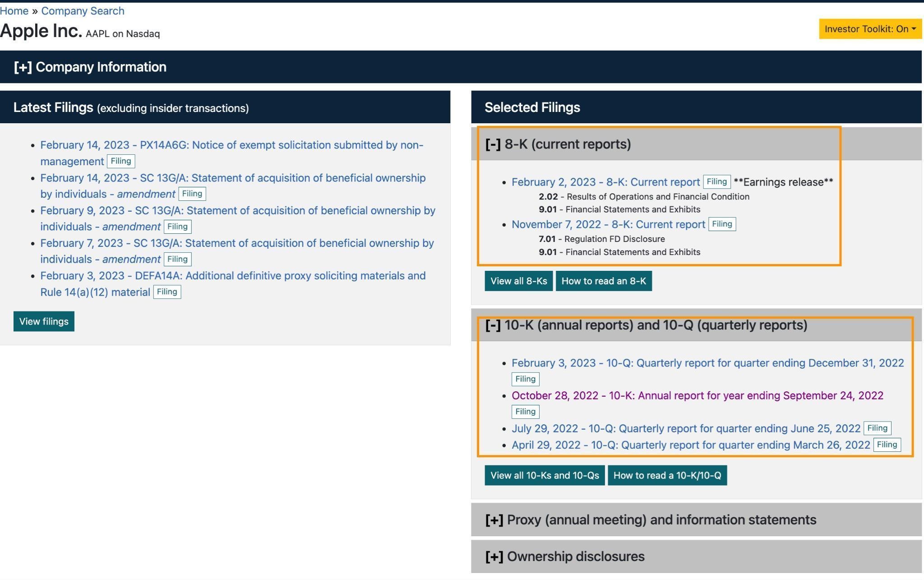924x580 pixels.
Task: Open How to read a 10-K/10-Q guide
Action: coord(667,475)
